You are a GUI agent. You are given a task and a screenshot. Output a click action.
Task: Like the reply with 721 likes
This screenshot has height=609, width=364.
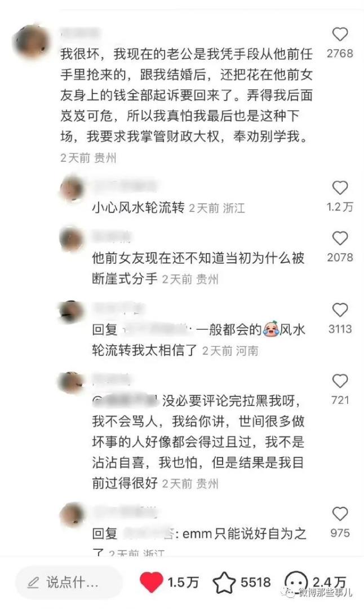coord(340,381)
